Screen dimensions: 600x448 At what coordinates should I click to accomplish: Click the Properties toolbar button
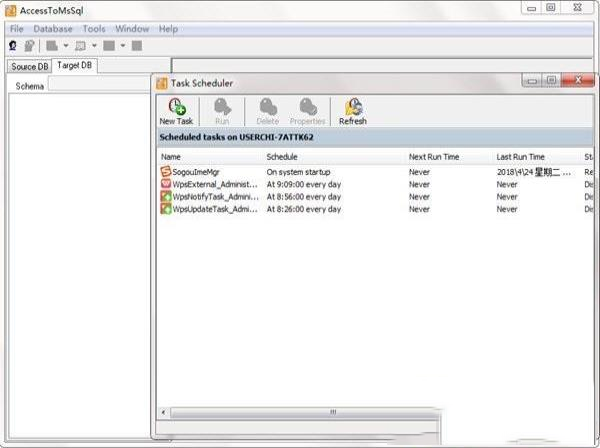308,111
